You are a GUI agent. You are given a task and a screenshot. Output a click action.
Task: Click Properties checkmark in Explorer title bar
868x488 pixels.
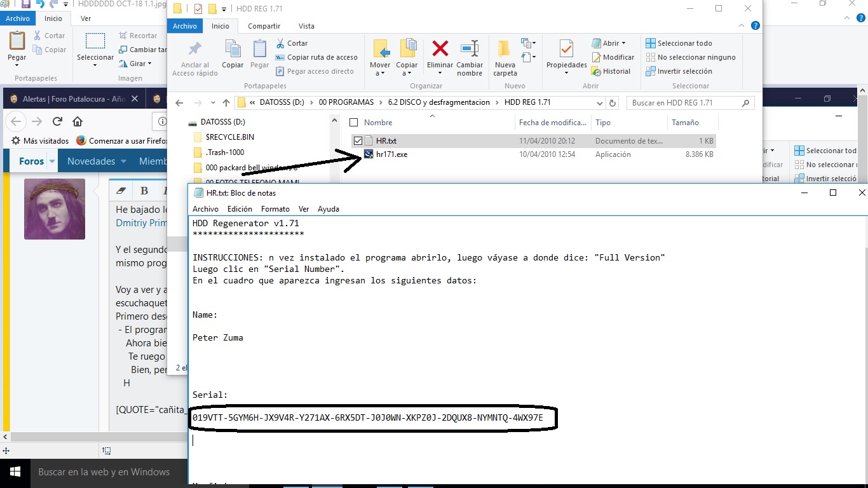coord(197,9)
